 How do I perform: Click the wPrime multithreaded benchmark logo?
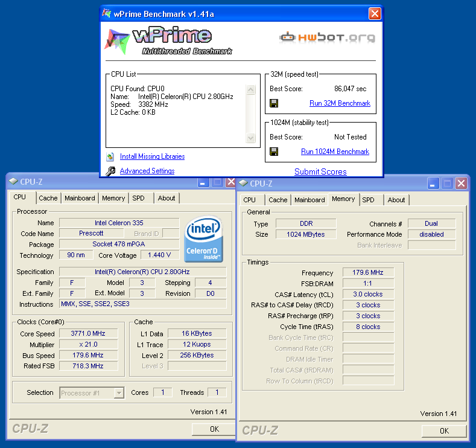point(168,41)
